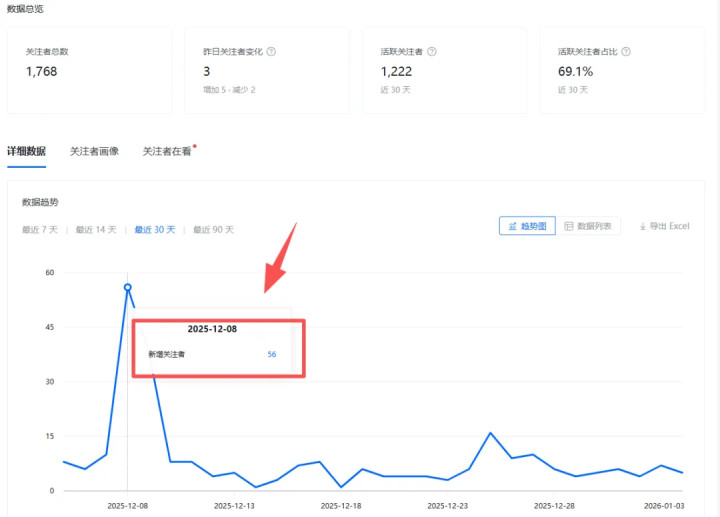Click the 56 value in chart tooltip
Viewport: 720px width, 517px height.
pos(271,354)
